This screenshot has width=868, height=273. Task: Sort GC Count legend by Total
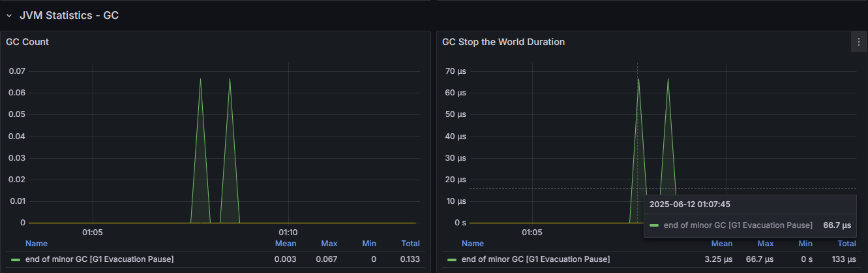(x=410, y=244)
